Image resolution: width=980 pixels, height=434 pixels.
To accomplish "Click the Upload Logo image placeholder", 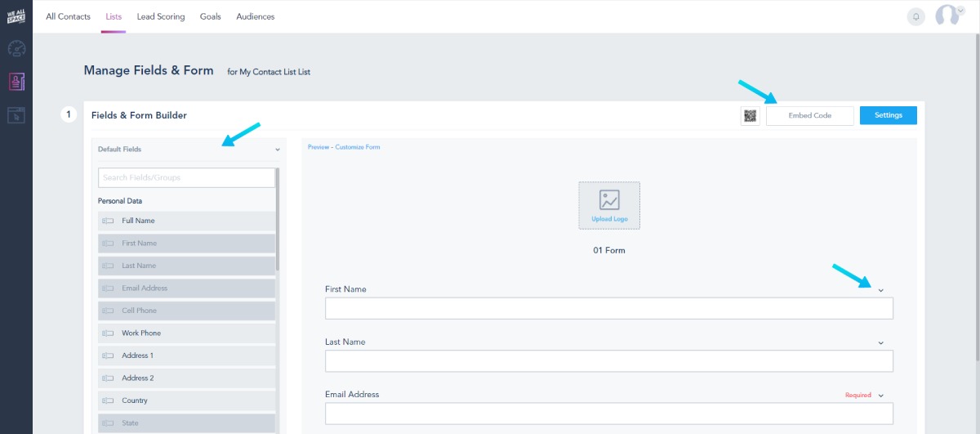I will click(609, 205).
